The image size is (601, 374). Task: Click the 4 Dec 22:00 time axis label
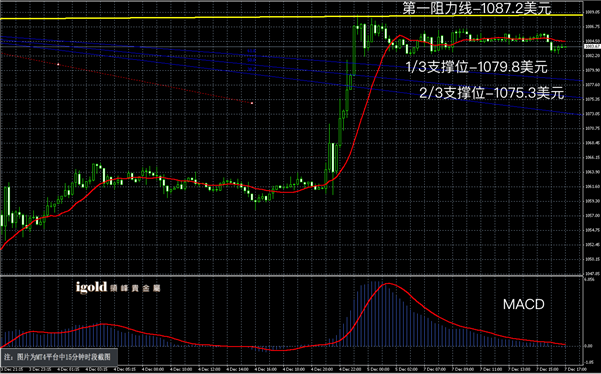point(348,369)
